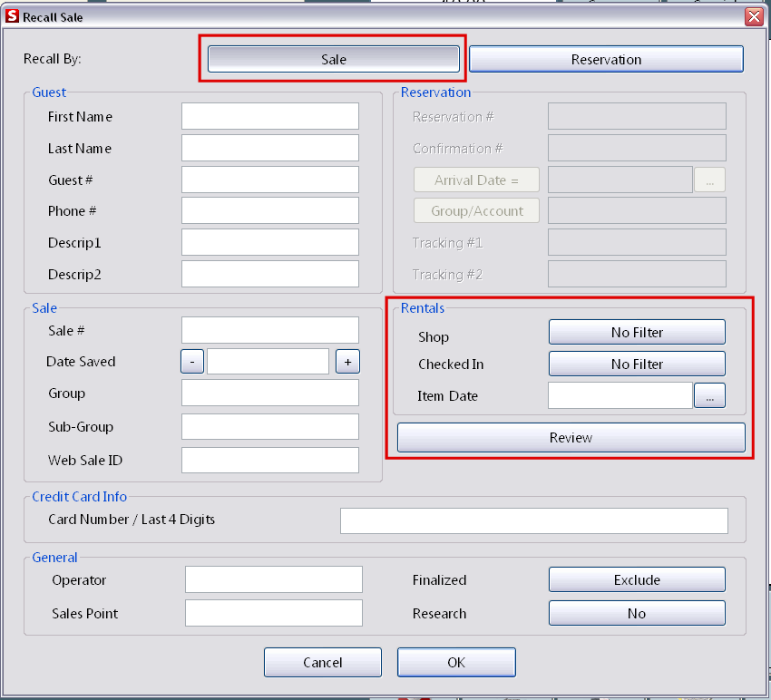Toggle the Shop filter from No Filter

point(636,331)
